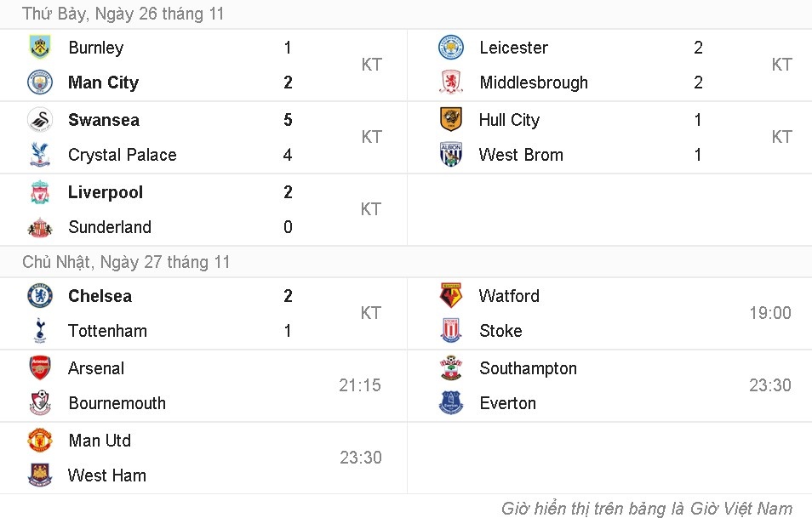Open the Leicester crest icon

[449, 48]
